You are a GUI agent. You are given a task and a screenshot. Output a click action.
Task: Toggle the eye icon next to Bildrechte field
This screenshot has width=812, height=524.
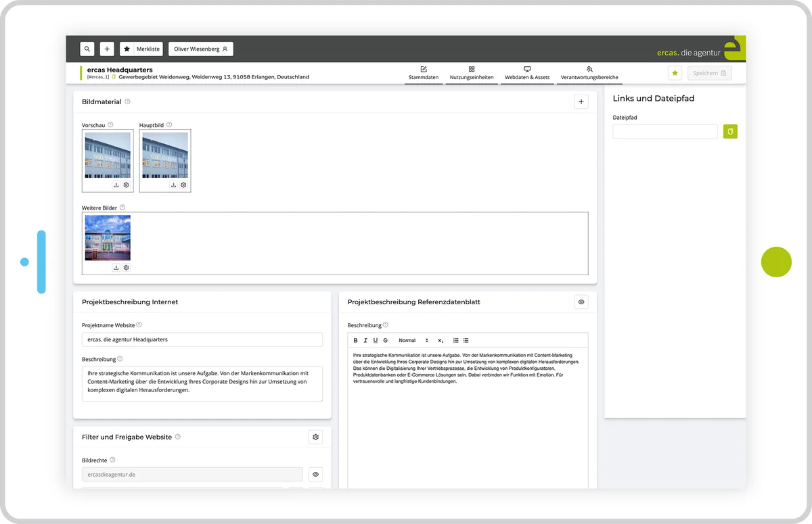315,474
